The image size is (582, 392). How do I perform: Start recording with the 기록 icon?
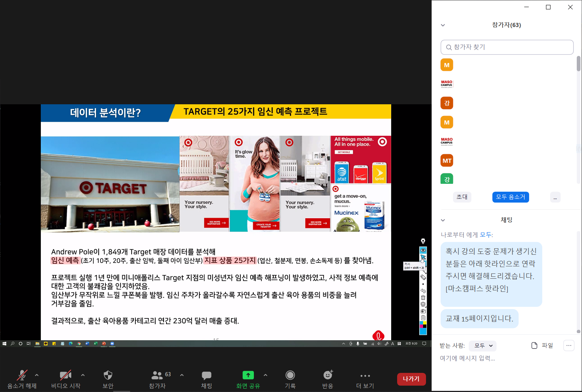(x=290, y=378)
